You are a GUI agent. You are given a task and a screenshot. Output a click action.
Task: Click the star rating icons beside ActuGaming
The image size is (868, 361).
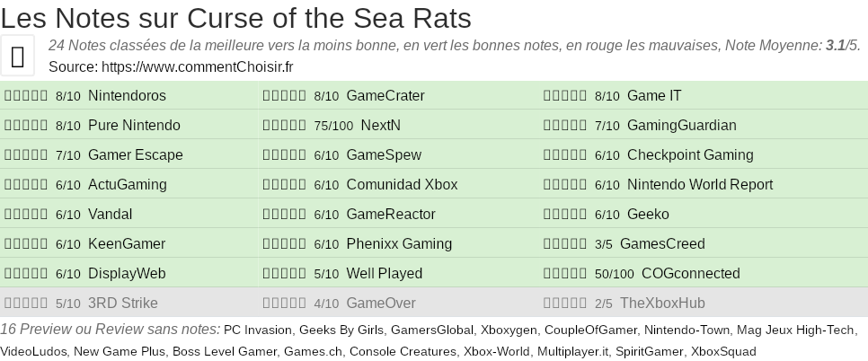26,185
